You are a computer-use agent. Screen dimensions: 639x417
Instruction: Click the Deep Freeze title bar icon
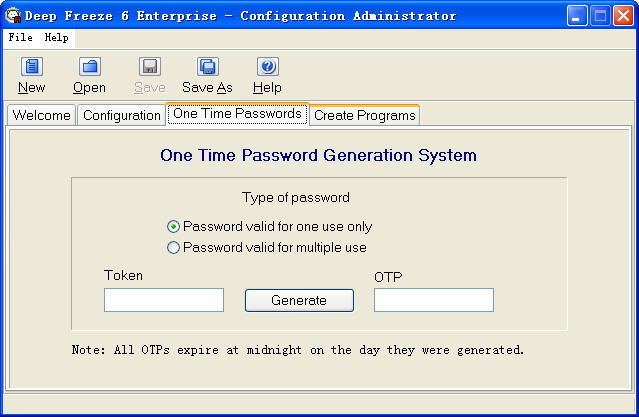tap(13, 15)
